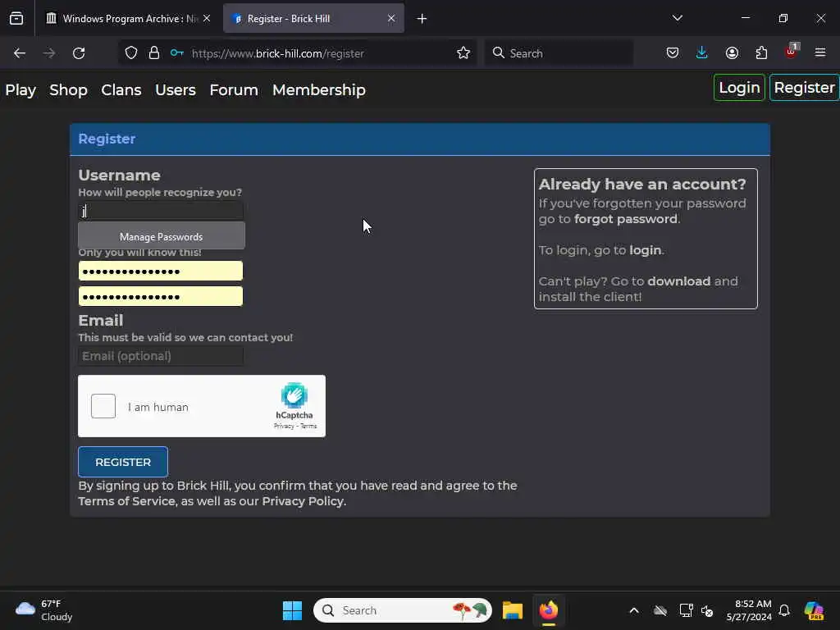Show hidden system tray icons chevron
Image resolution: width=840 pixels, height=630 pixels.
[634, 610]
